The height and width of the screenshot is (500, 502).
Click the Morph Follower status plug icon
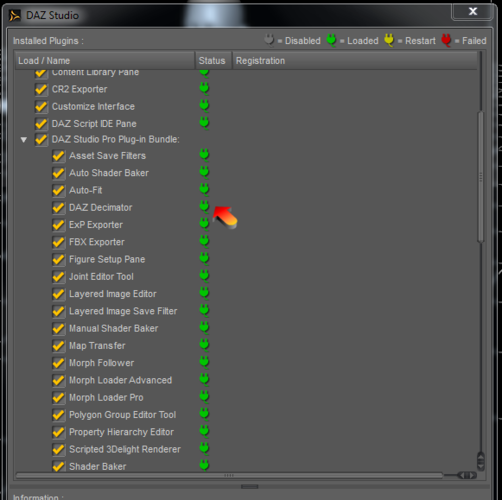(204, 362)
